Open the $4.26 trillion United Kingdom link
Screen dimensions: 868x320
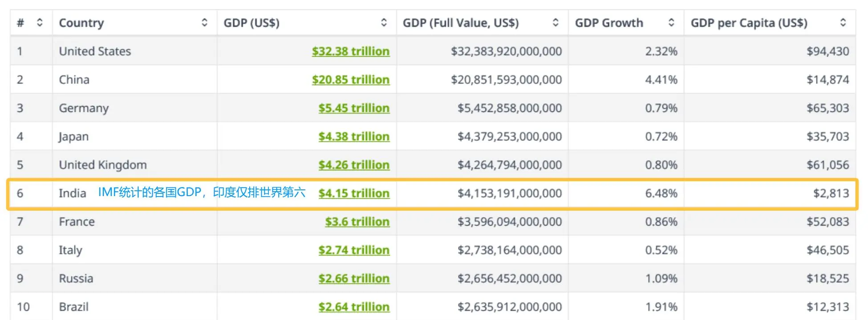(x=354, y=165)
